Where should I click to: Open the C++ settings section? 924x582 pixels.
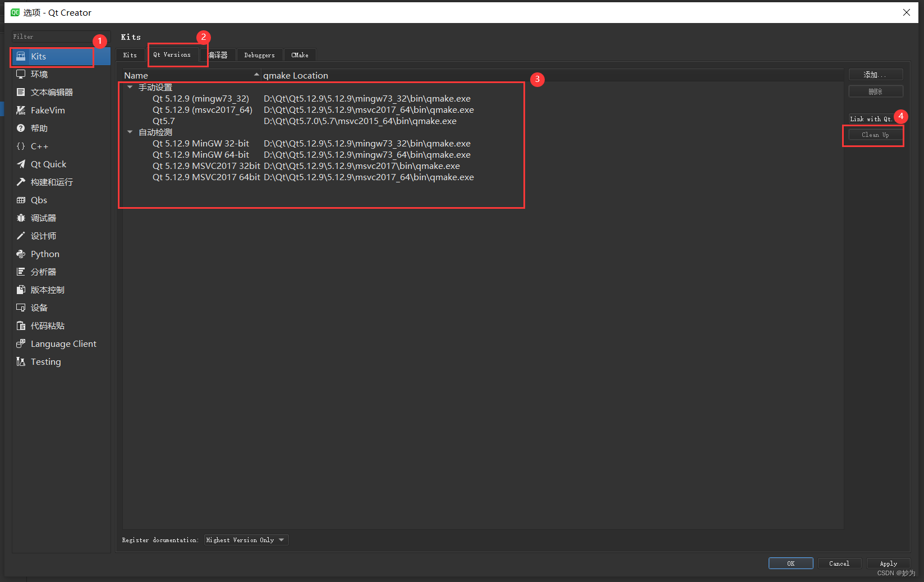point(39,146)
